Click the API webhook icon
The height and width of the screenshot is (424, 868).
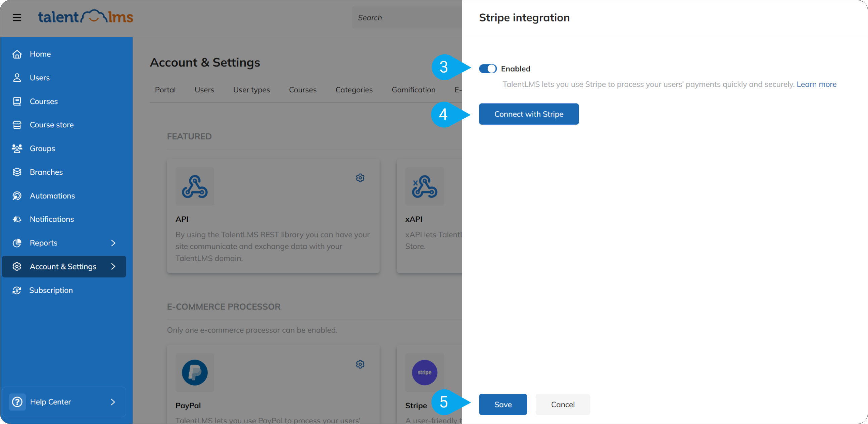click(x=195, y=186)
